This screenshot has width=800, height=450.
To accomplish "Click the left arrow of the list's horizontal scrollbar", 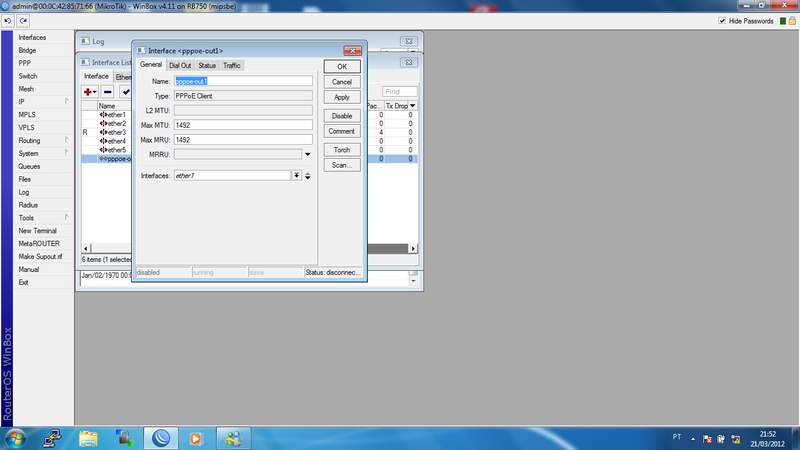I will [x=86, y=248].
